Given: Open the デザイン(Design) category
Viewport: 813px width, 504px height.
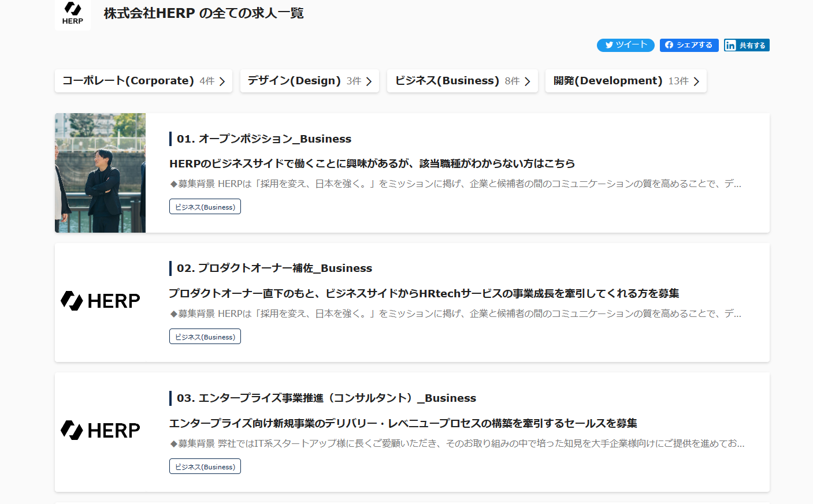Looking at the screenshot, I should tap(310, 81).
